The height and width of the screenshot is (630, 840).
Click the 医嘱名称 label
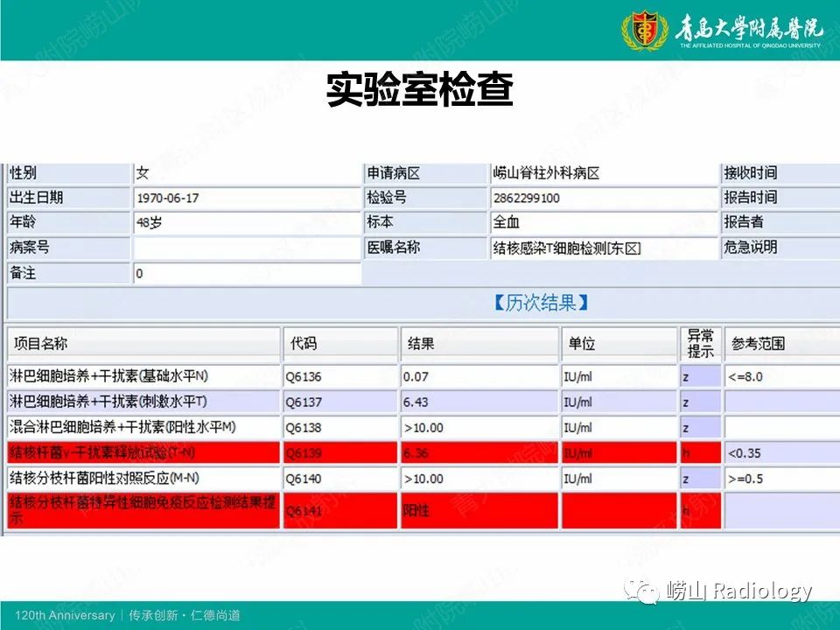click(393, 247)
